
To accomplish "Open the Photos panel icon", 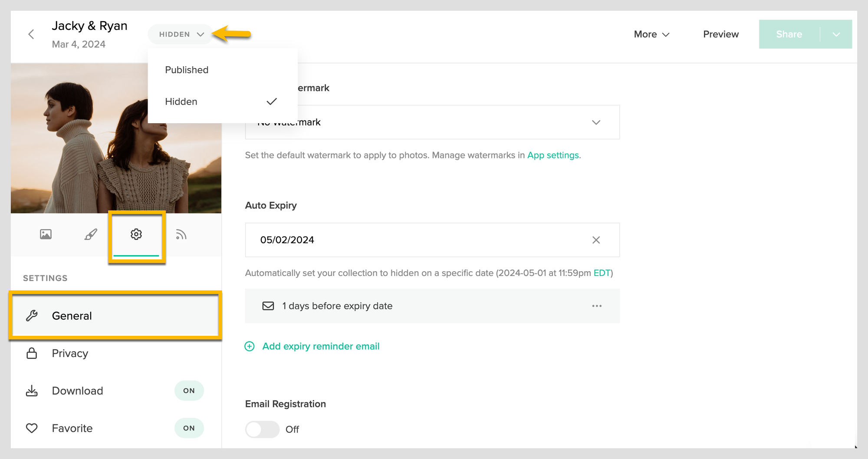I will coord(45,234).
